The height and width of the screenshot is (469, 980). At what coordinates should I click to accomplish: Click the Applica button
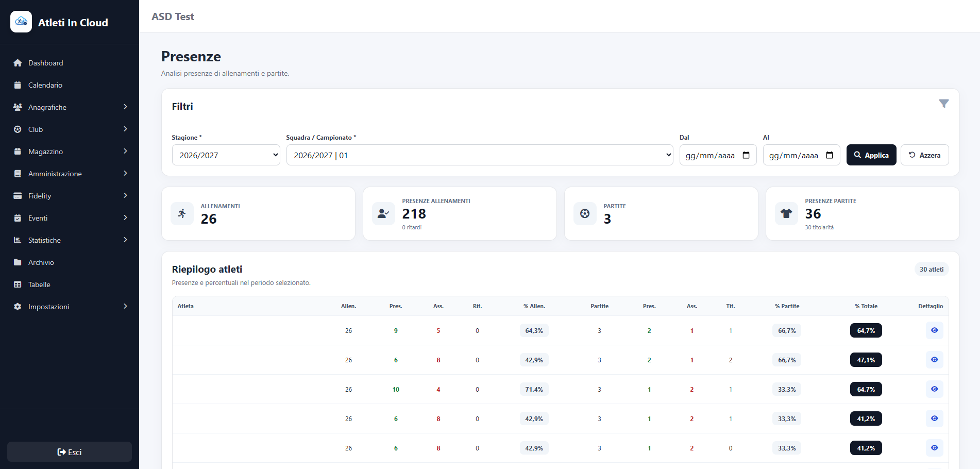[x=871, y=155]
